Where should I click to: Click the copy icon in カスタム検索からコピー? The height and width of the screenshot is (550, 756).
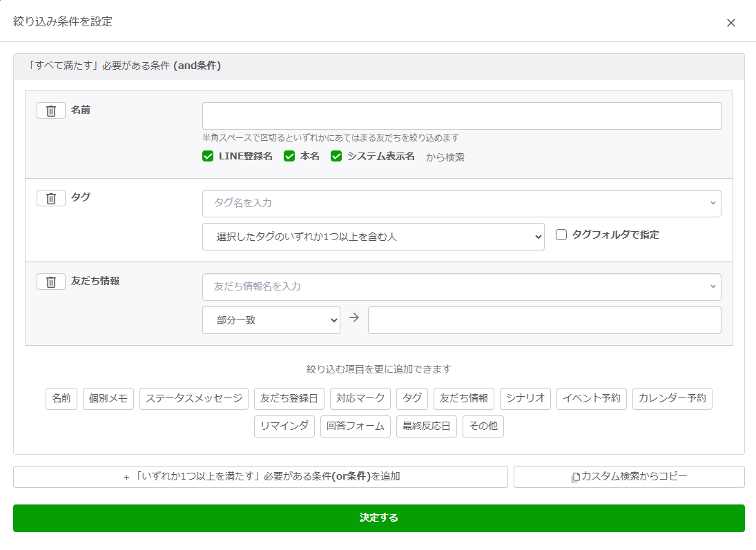click(575, 477)
